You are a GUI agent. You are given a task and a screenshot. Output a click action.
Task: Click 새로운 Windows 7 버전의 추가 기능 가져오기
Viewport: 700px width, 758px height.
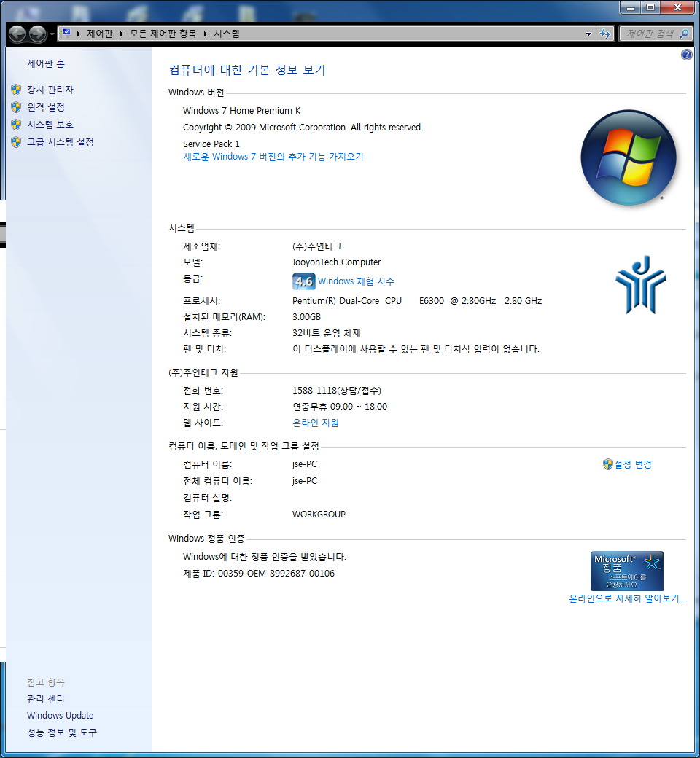tap(273, 157)
